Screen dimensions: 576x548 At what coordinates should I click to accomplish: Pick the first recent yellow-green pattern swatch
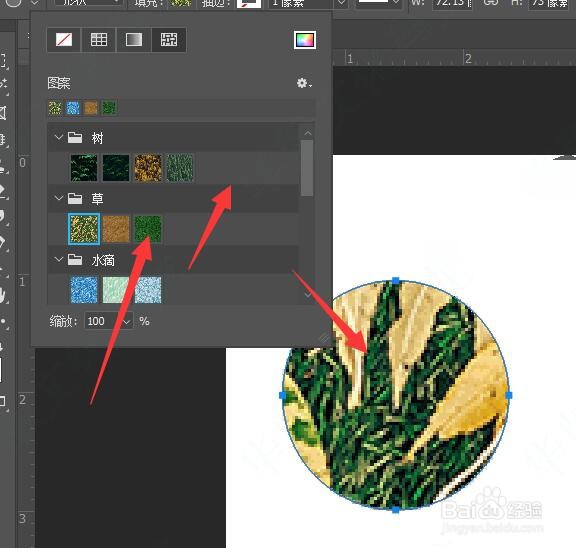55,108
